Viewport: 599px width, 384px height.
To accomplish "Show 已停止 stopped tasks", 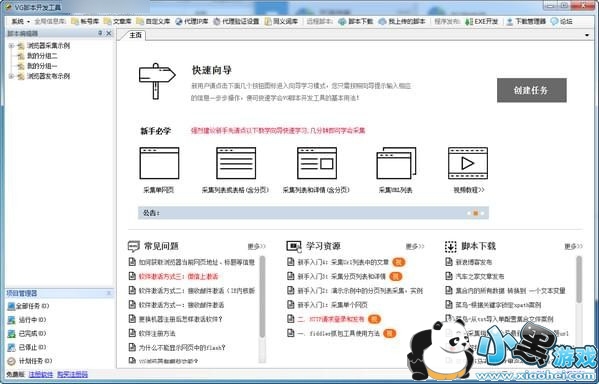I will [27, 347].
